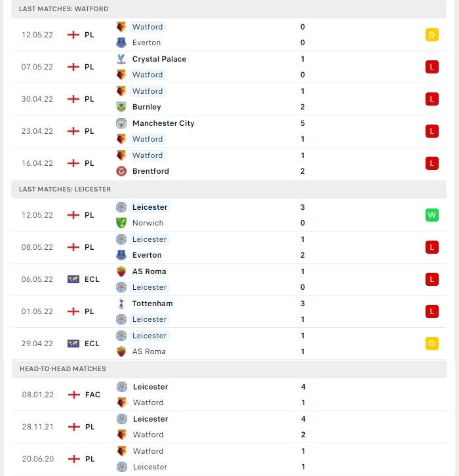The width and height of the screenshot is (459, 476).
Task: Click the Manchester City club crest
Action: (x=121, y=123)
